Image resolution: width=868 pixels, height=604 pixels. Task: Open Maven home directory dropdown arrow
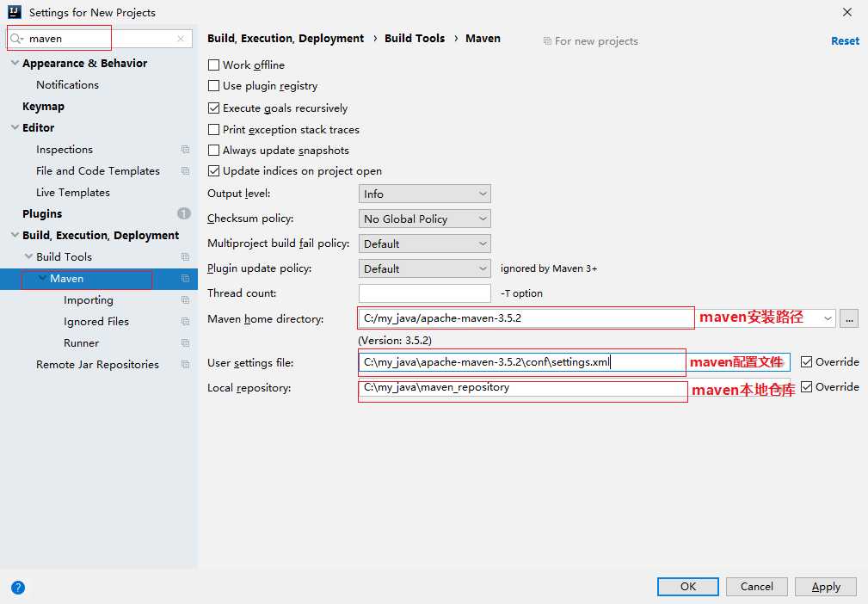click(827, 318)
